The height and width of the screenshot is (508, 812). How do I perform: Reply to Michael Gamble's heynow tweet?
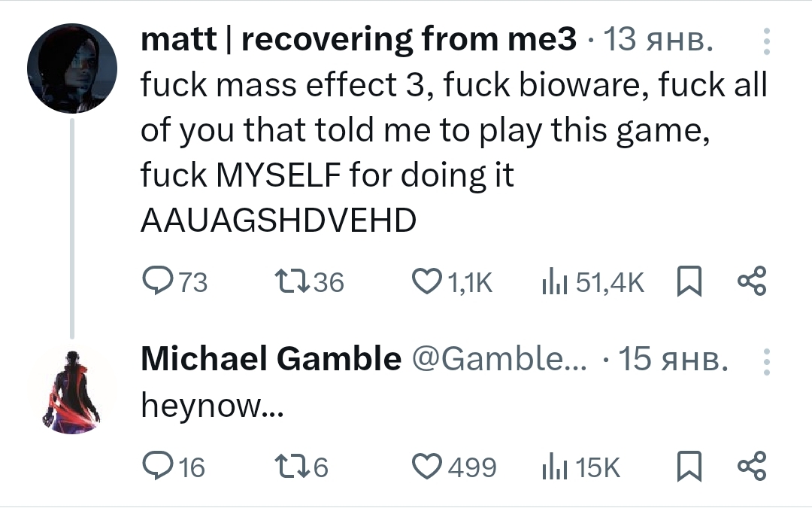pos(174,466)
